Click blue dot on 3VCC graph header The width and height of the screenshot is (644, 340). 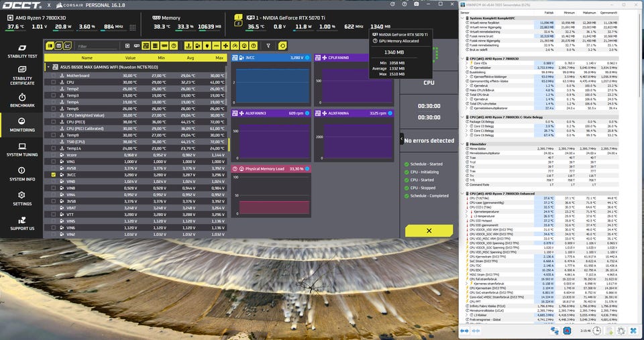tap(307, 58)
